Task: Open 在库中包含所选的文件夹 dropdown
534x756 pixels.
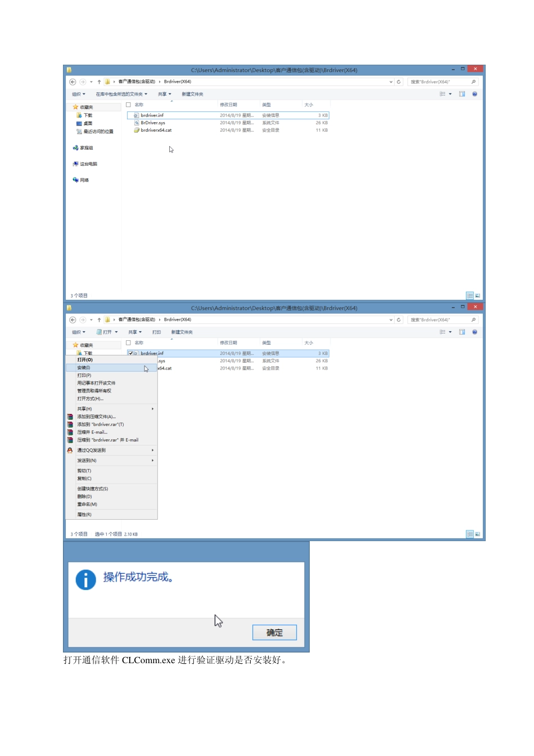Action: pos(121,94)
